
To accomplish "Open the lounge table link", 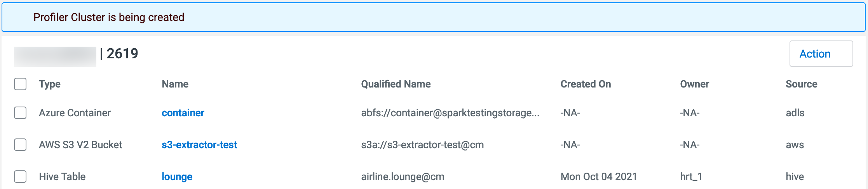I will [177, 177].
